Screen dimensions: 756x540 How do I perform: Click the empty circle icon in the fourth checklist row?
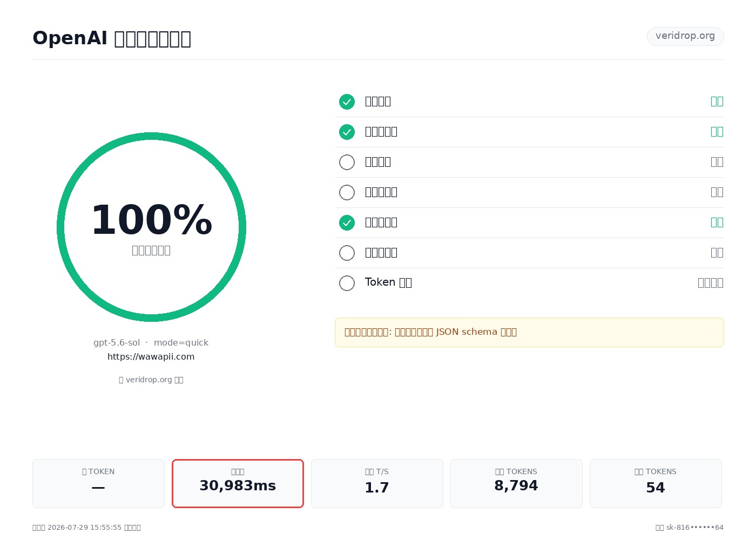[347, 192]
